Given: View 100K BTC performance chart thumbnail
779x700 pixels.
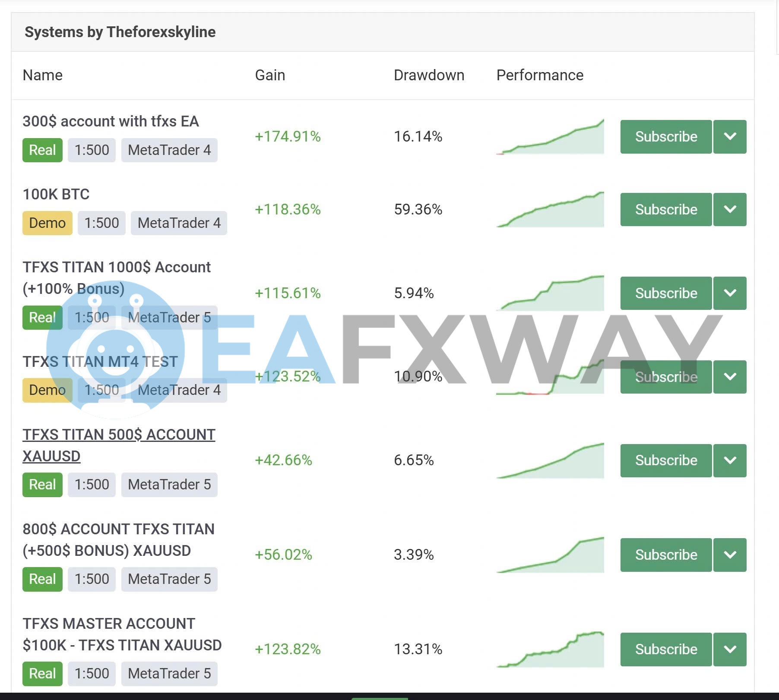Looking at the screenshot, I should point(550,210).
